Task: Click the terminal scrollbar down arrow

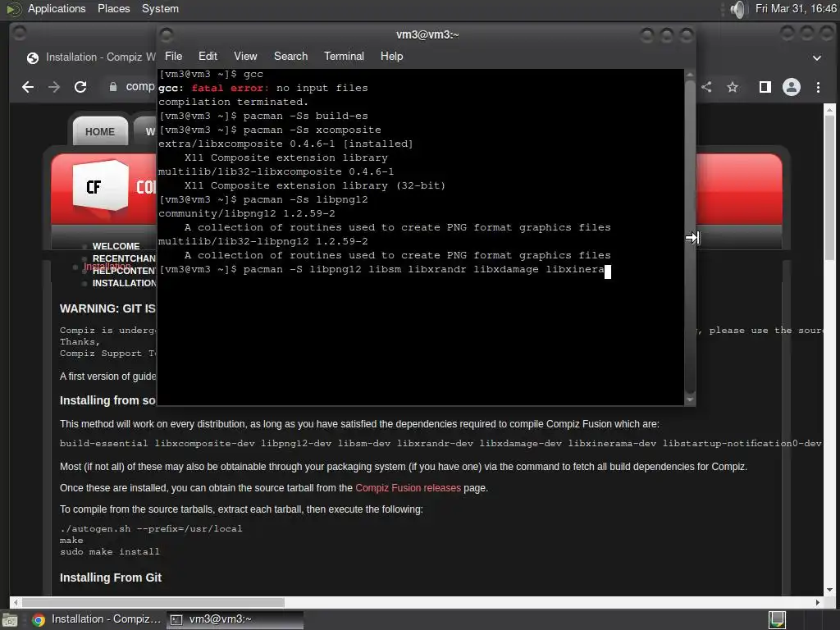Action: 690,399
